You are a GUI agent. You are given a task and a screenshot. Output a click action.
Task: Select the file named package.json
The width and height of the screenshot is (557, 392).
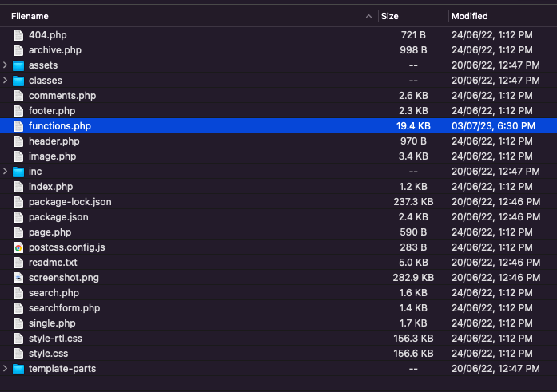(x=58, y=217)
